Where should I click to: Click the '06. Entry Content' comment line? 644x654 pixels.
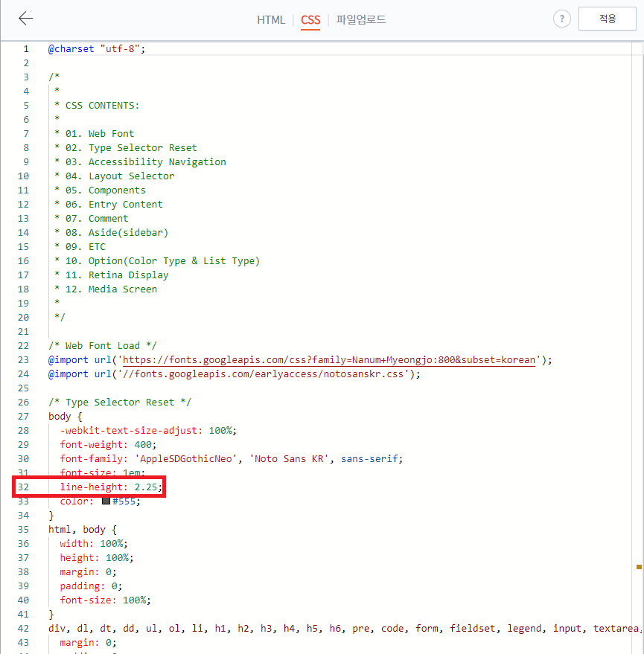(109, 205)
